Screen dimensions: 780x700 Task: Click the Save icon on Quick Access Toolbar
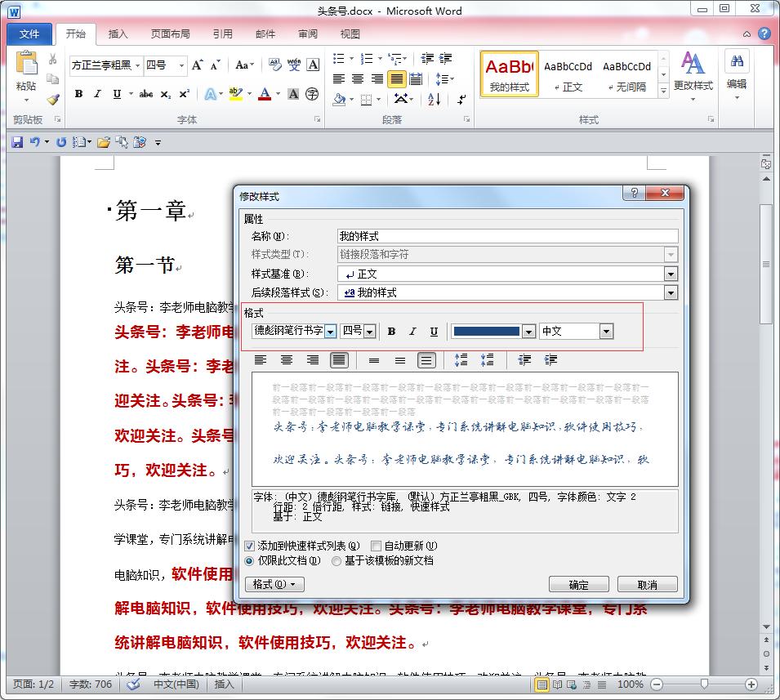(17, 141)
